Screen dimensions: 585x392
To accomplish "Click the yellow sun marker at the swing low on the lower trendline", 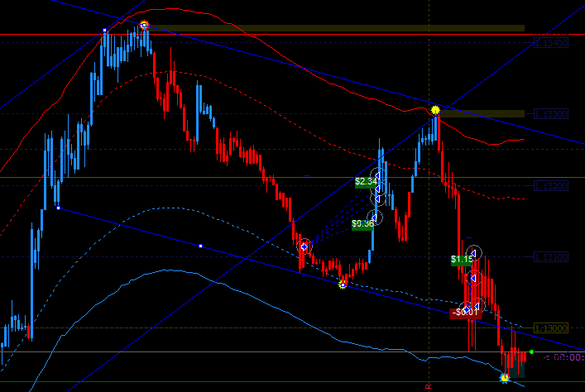I will click(343, 285).
